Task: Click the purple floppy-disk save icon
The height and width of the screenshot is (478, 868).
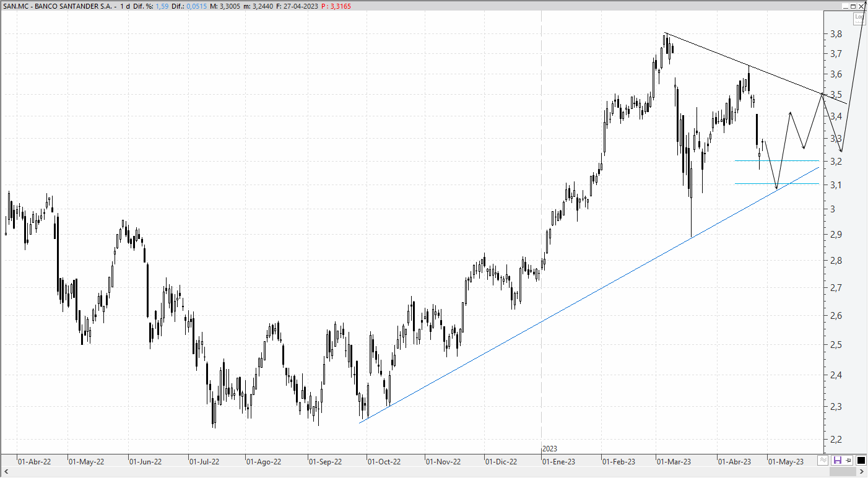Action: [838, 460]
